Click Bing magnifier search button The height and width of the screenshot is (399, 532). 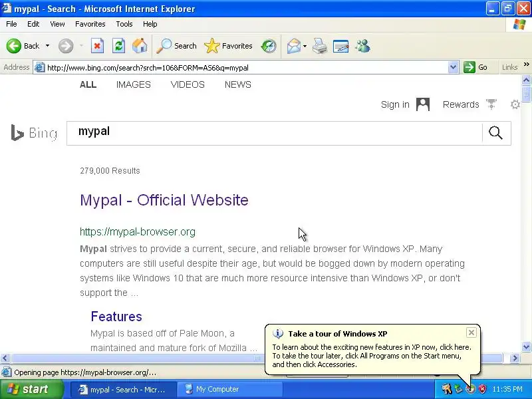click(495, 133)
